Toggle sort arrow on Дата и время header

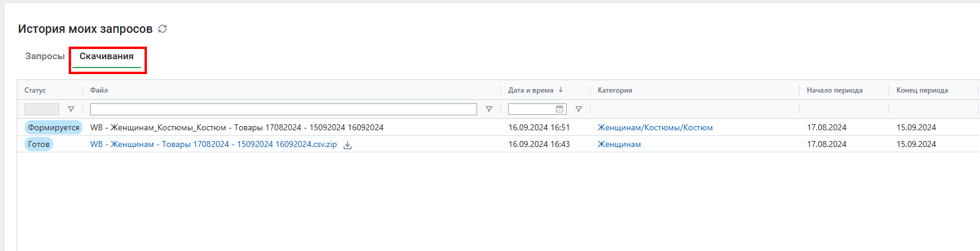pos(561,90)
